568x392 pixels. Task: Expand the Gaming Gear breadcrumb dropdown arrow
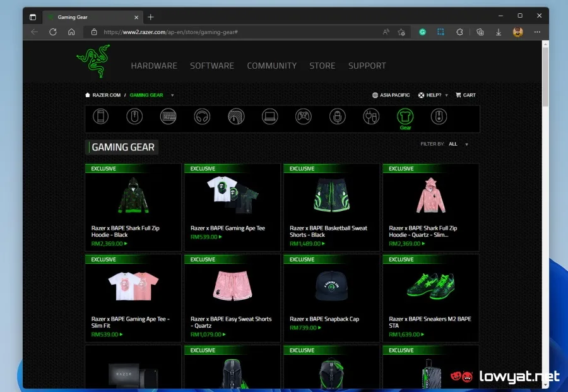(x=172, y=95)
